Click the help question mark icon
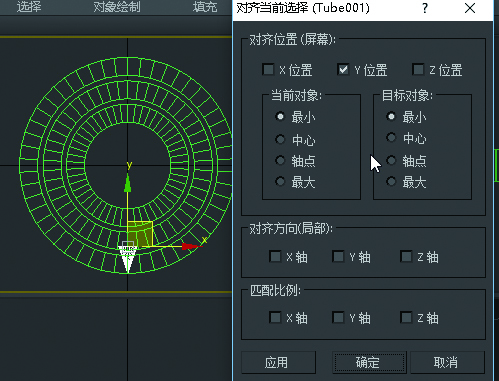Viewport: 499px width, 381px height. [x=425, y=8]
